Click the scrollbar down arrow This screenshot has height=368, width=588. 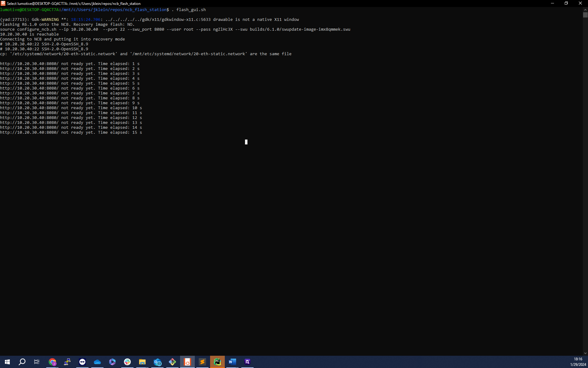(585, 353)
